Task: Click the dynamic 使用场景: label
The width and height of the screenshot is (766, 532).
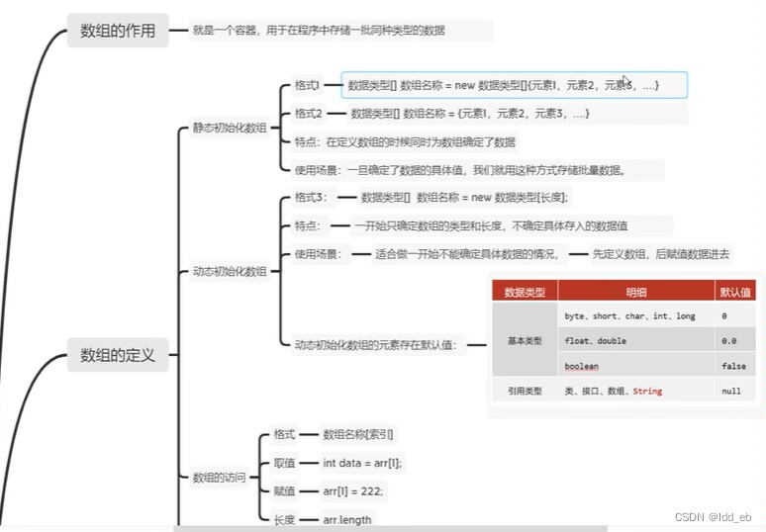Action: coord(319,254)
